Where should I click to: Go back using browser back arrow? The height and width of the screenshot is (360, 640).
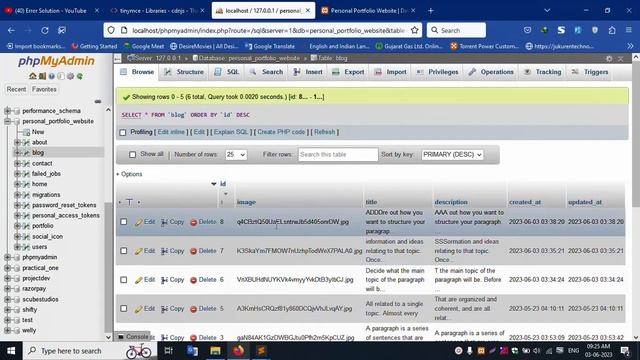tap(11, 30)
